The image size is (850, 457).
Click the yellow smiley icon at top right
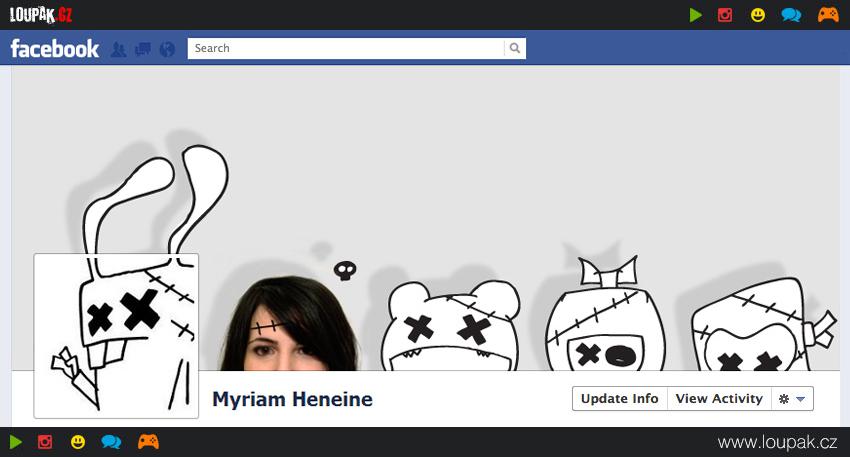tap(758, 14)
